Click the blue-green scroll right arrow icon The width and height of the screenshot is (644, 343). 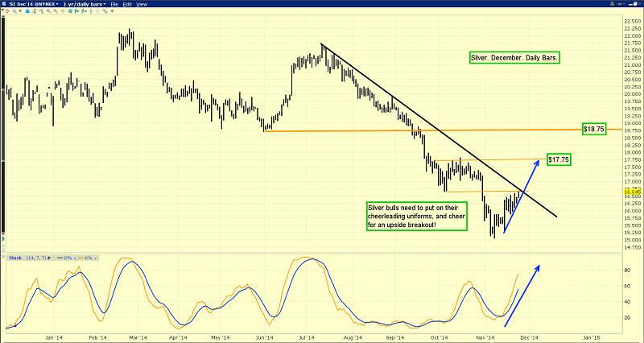pyautogui.click(x=84, y=11)
